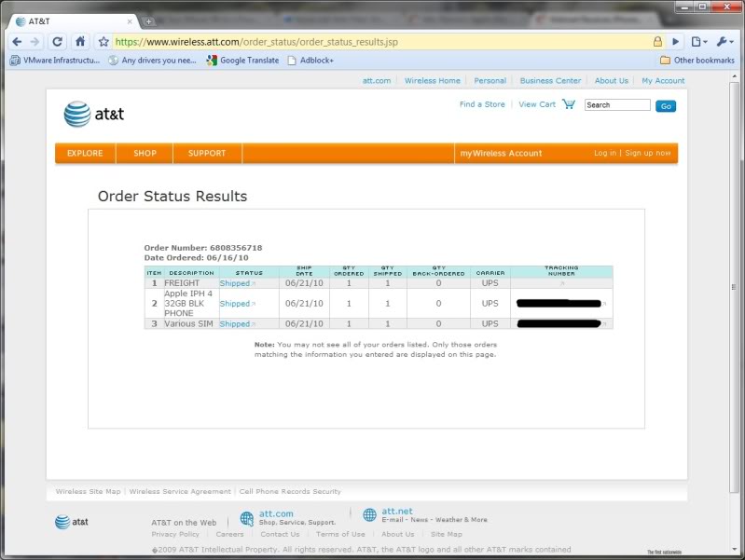Open the Adblock+ bookmark
This screenshot has width=745, height=560.
(x=310, y=61)
